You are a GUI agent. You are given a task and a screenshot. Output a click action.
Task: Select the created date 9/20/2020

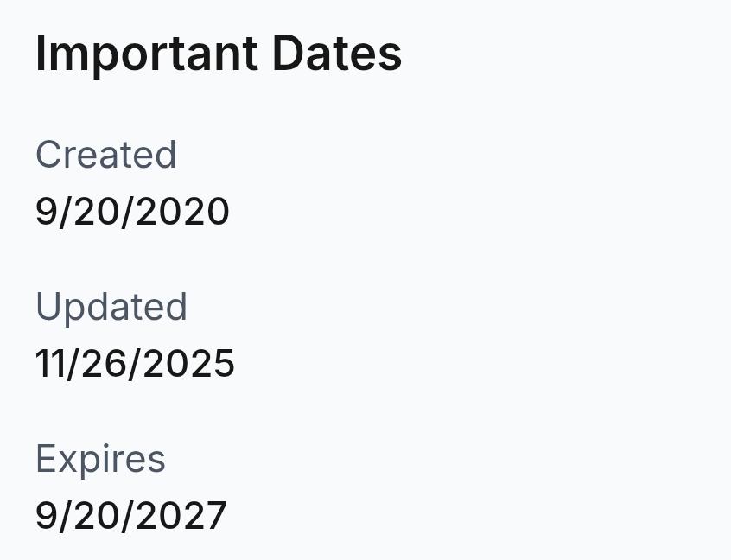[132, 212]
